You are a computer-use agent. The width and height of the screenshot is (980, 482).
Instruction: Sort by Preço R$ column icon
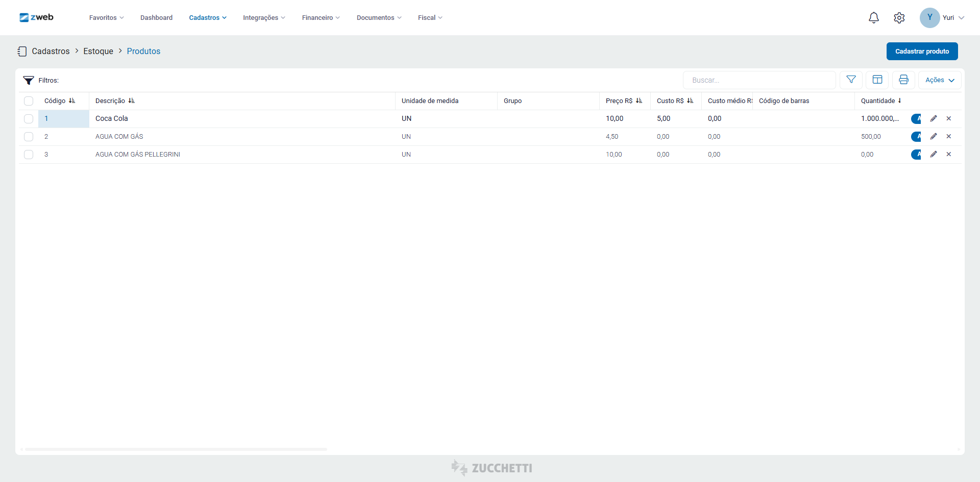click(x=639, y=101)
